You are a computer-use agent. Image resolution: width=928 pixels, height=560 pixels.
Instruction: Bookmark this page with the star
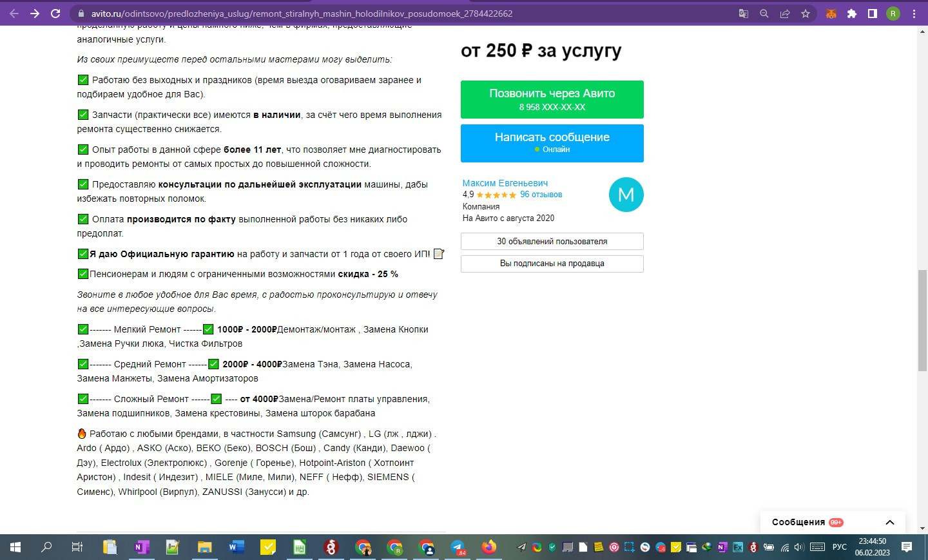pos(806,14)
